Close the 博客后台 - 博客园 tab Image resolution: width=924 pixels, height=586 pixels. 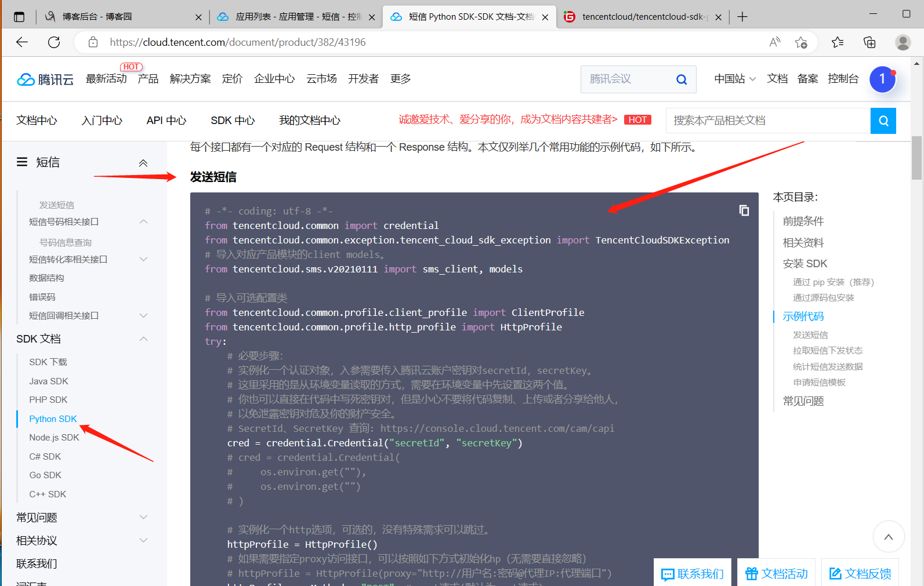(x=198, y=17)
